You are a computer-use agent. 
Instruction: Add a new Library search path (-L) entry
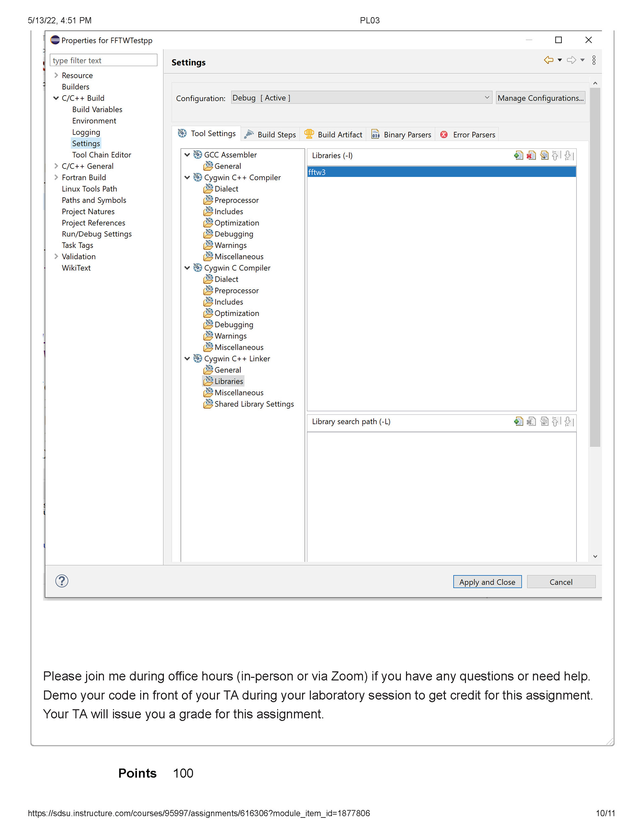(518, 422)
